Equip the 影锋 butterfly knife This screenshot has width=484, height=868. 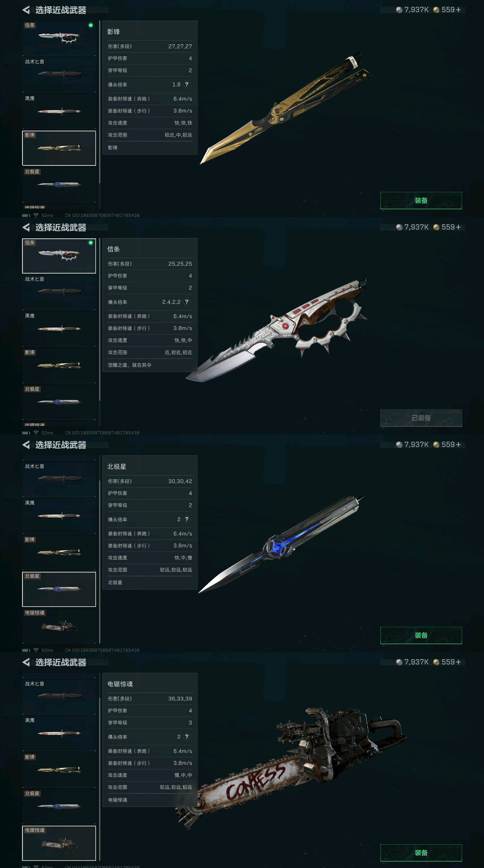tap(421, 200)
